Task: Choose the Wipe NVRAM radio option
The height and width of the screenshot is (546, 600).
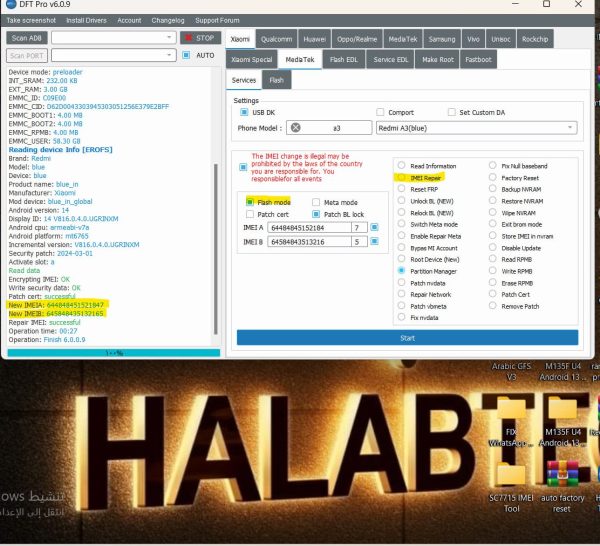Action: pyautogui.click(x=492, y=212)
